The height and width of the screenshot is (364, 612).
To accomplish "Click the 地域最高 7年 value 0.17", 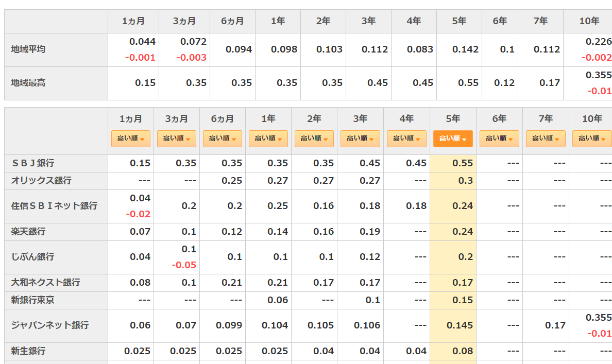I will click(x=550, y=83).
